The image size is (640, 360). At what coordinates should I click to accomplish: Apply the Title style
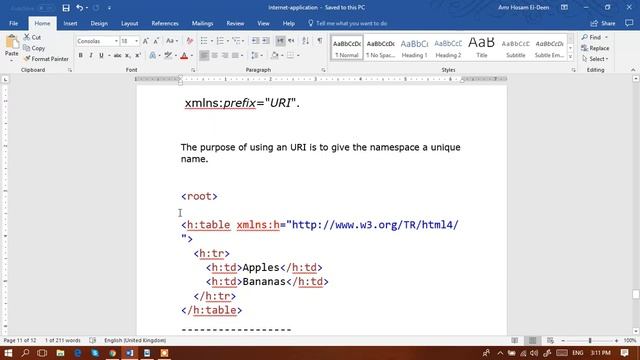(482, 48)
